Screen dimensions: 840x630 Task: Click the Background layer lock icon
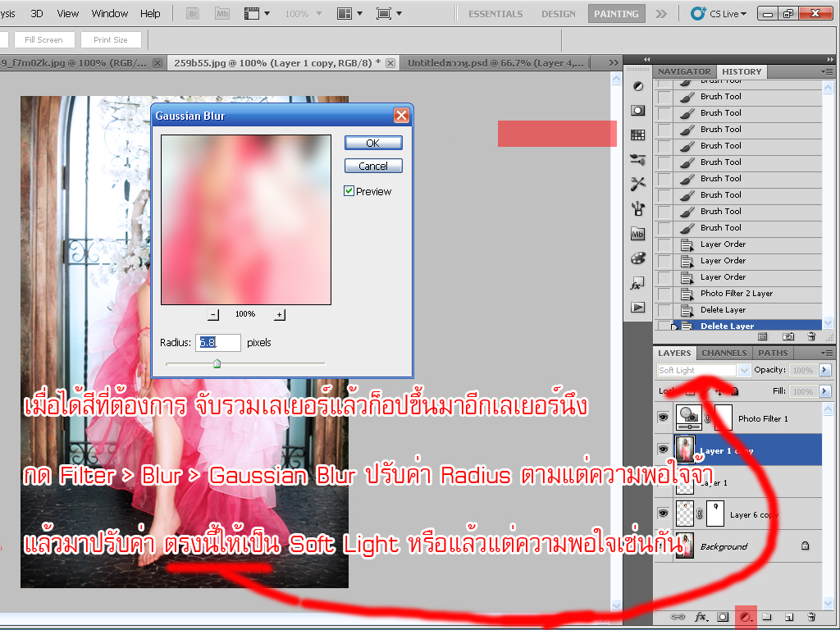click(x=805, y=546)
